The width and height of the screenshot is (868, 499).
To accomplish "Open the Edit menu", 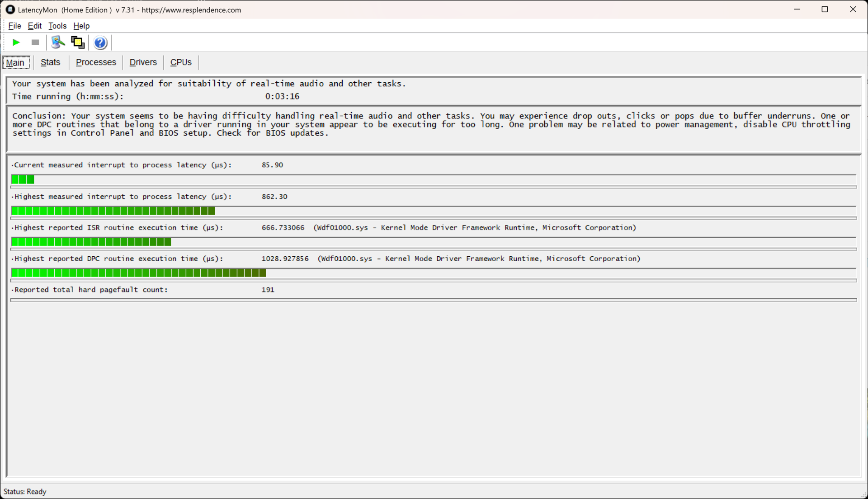I will tap(34, 26).
